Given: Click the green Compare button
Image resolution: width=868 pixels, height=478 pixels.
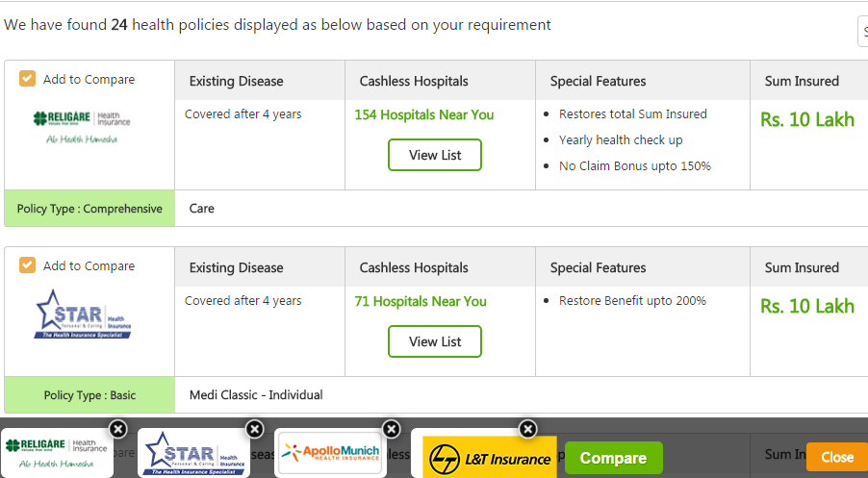Looking at the screenshot, I should [x=613, y=458].
